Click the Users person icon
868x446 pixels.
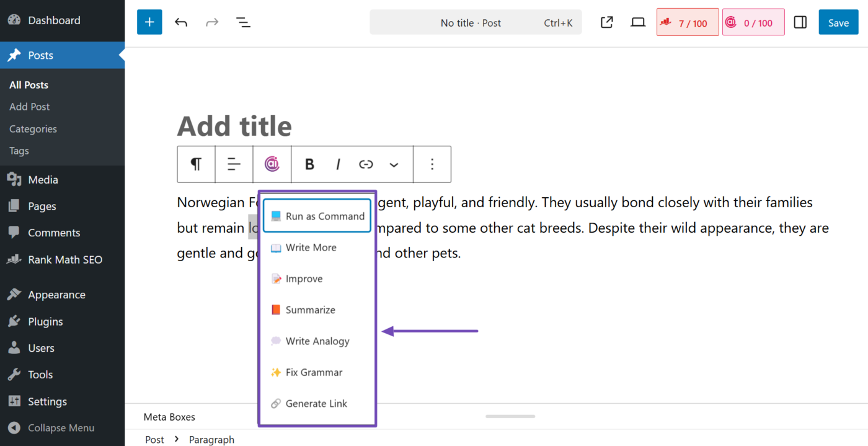point(14,348)
